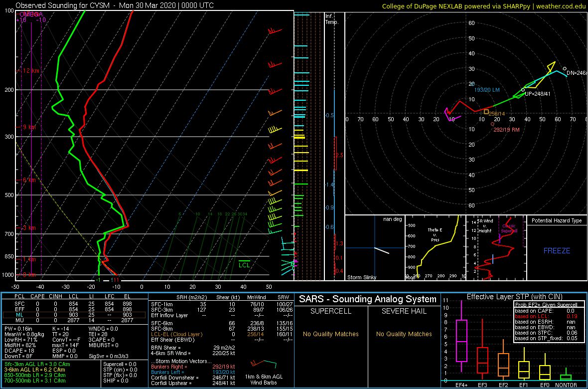The height and width of the screenshot is (389, 588).
Task: Click the '700-500mb LR' lapse rate line
Action: [35, 380]
